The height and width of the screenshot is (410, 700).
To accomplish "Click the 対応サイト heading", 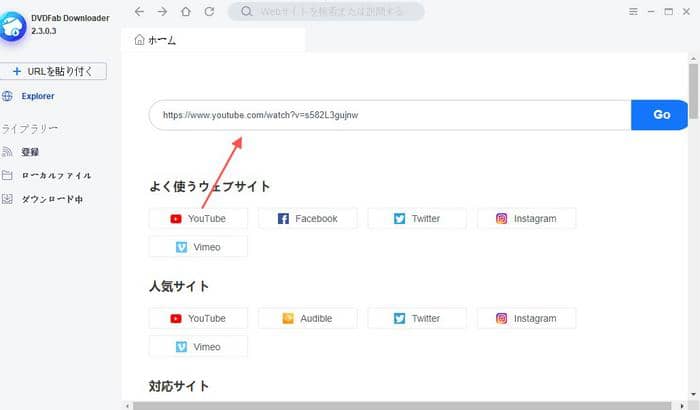I will [179, 386].
